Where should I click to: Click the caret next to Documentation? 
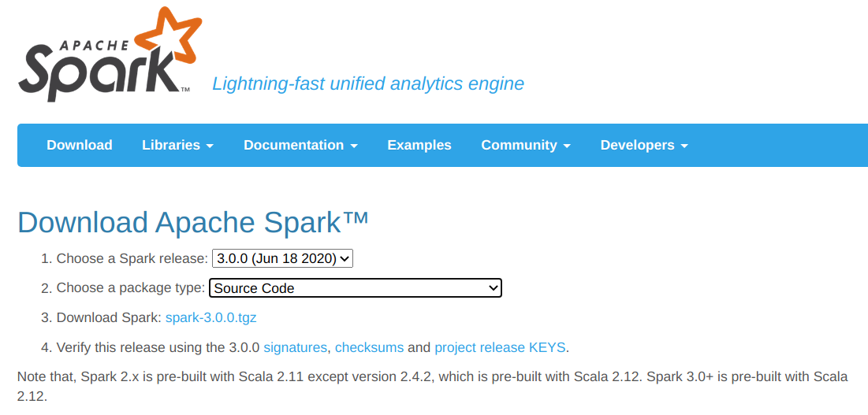(354, 146)
